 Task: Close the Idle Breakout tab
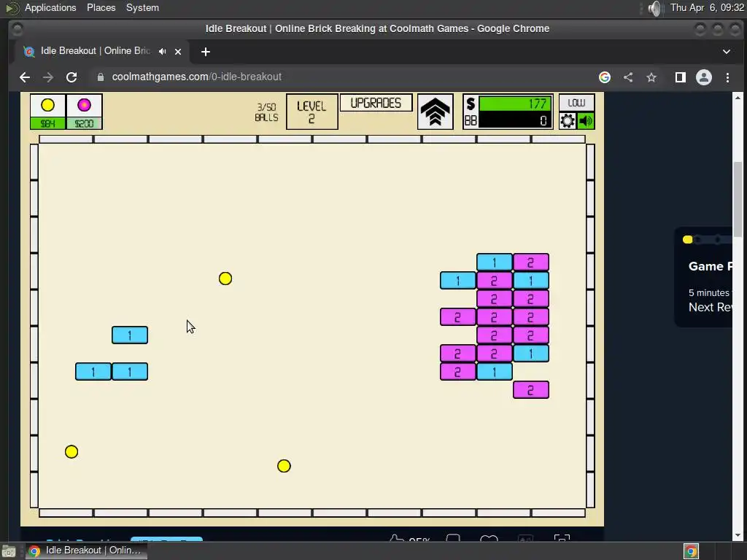178,52
